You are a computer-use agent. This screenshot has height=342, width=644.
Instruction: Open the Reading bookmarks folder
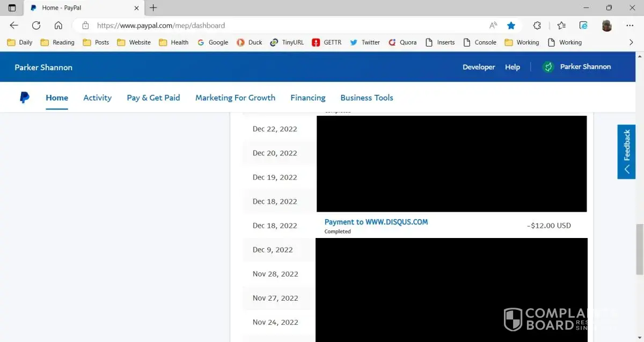[57, 42]
